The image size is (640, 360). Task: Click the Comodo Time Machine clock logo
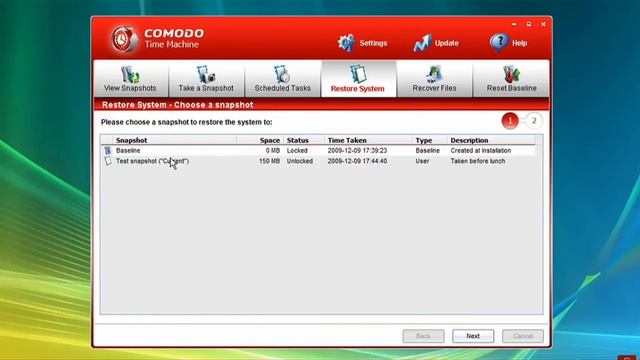125,39
